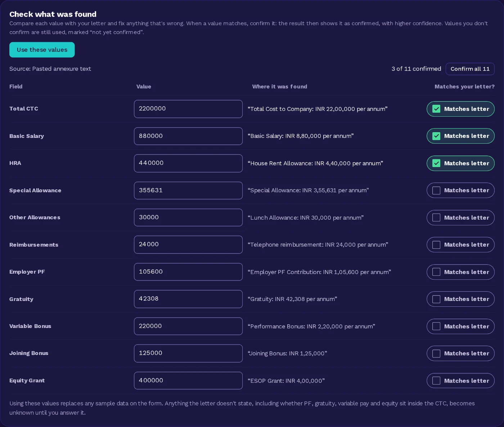The image size is (504, 427).
Task: Uncheck Matches letter for Basic Salary
Action: (460, 136)
